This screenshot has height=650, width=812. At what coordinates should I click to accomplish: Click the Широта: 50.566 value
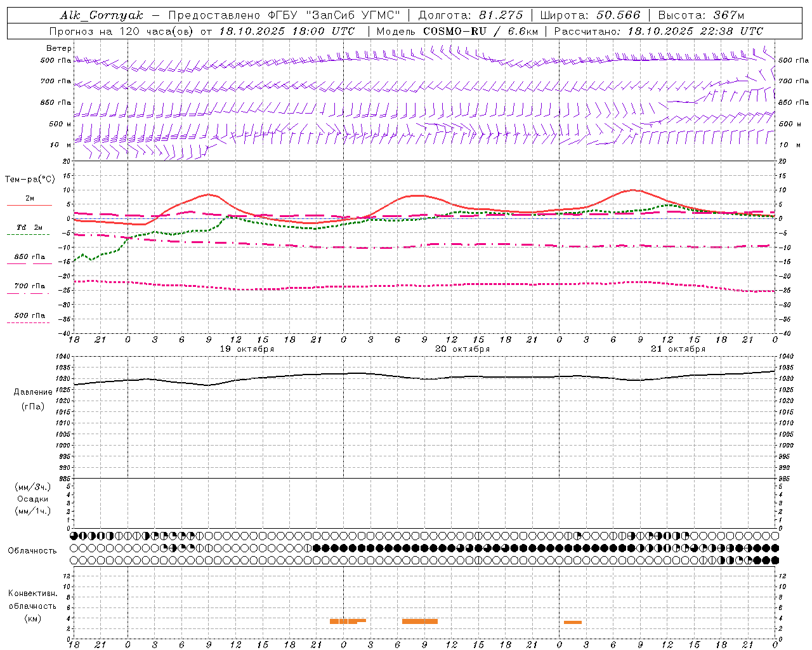click(x=591, y=15)
